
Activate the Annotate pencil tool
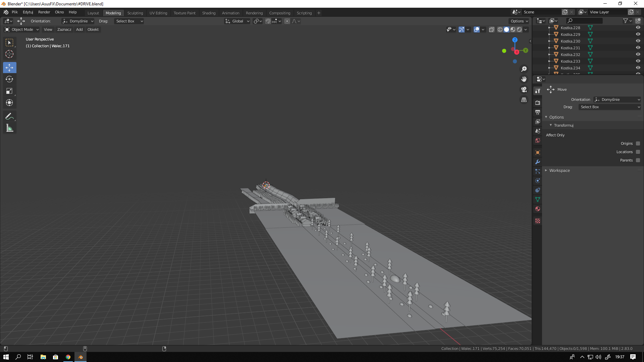click(9, 116)
